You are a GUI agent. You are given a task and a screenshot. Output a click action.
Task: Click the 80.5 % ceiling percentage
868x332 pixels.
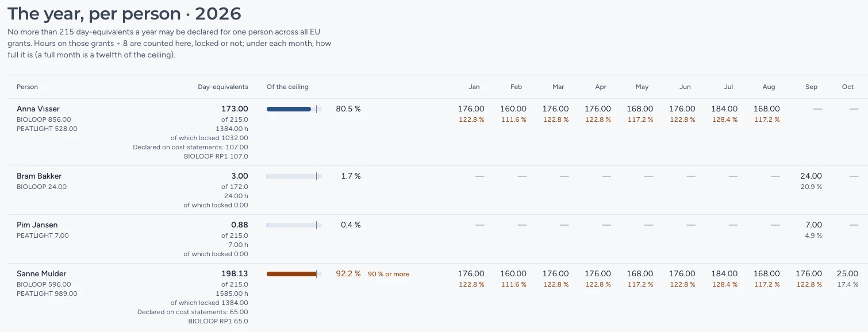tap(348, 109)
